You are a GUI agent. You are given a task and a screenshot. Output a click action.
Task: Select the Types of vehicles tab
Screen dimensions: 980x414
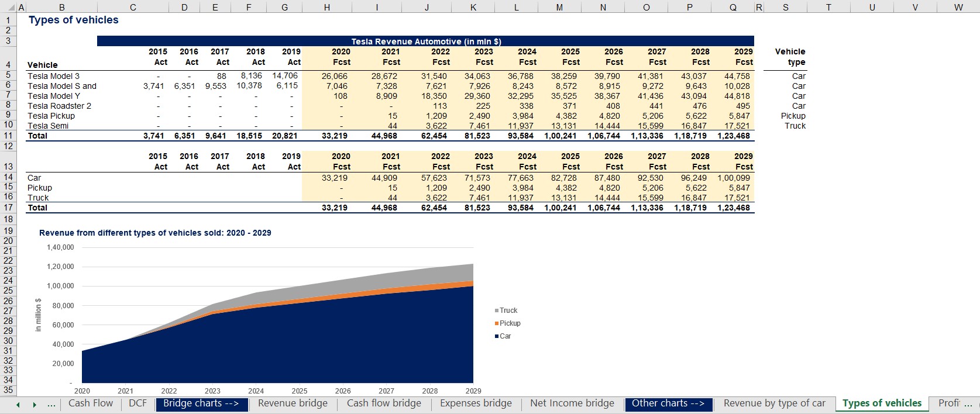coord(882,403)
